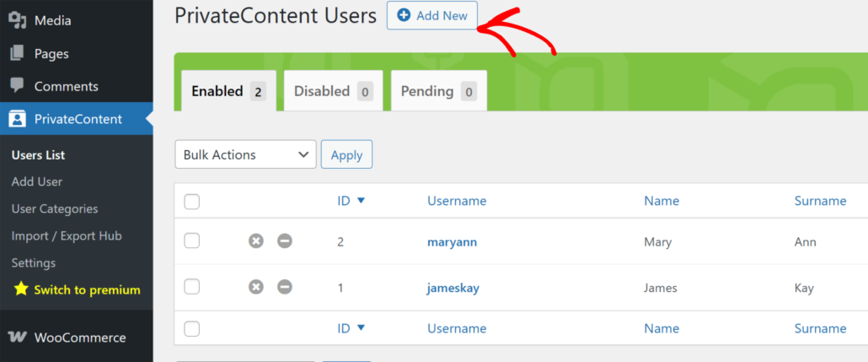868x362 pixels.
Task: Sort by Name column header
Action: coord(662,201)
